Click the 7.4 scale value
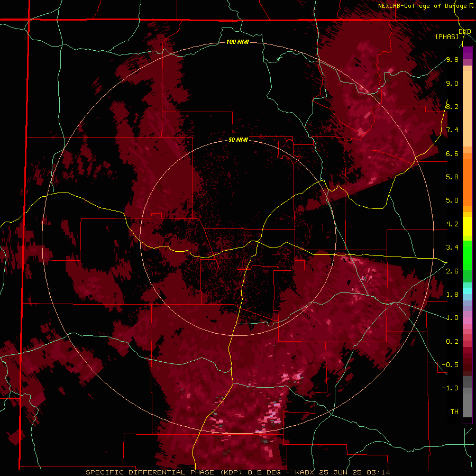476x476 pixels. (x=452, y=130)
